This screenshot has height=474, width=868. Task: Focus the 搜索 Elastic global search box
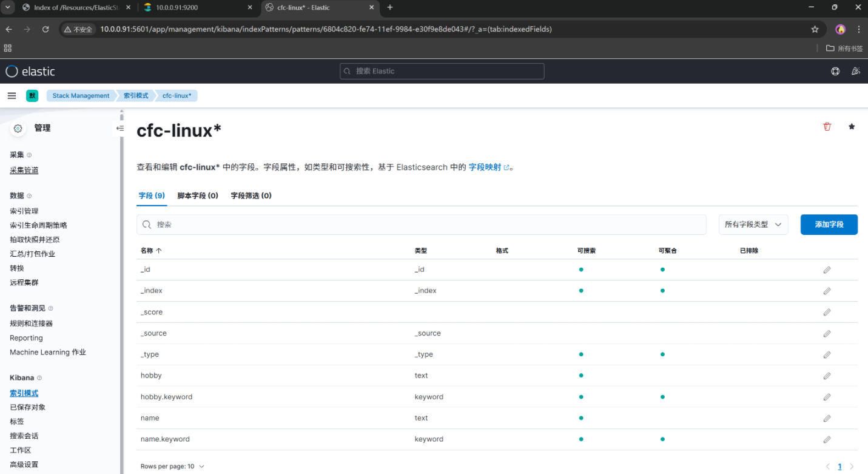[x=442, y=71]
